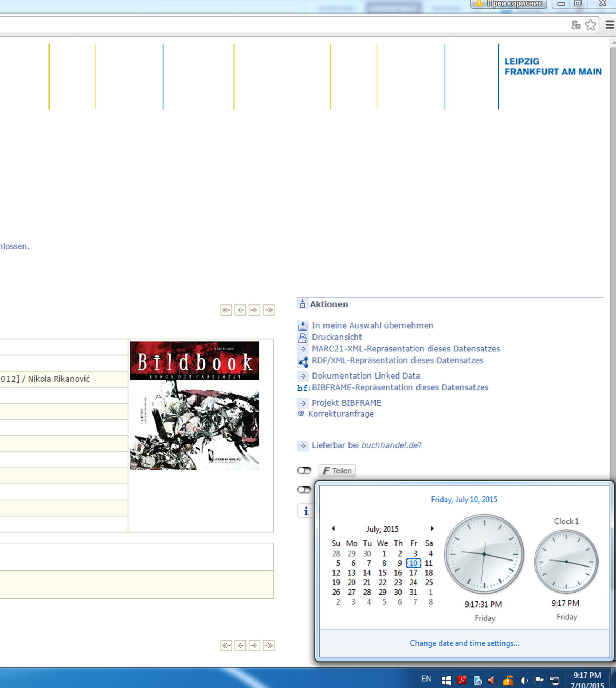Viewport: 616px width, 688px height.
Task: Open the 'Први корисник' profile menu
Action: 509,4
